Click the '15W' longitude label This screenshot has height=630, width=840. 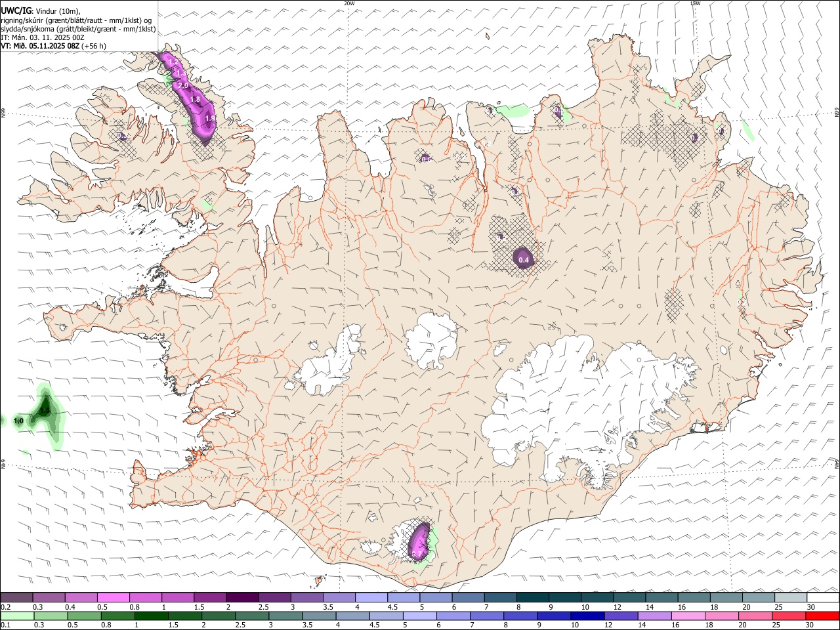click(695, 3)
